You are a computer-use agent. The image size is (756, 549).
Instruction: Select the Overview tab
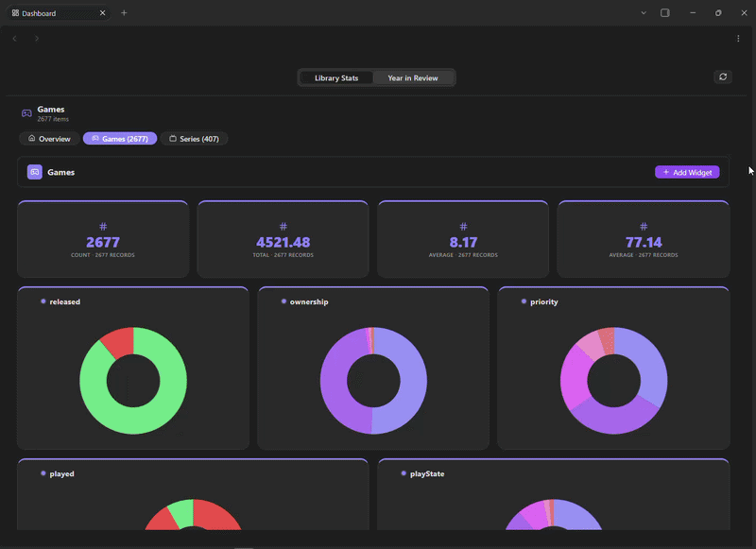coord(49,139)
